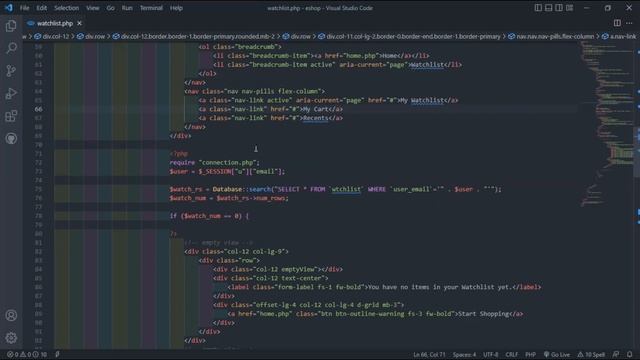This screenshot has width=640, height=360.
Task: Select the watchlist.php editor tab
Action: [55, 23]
